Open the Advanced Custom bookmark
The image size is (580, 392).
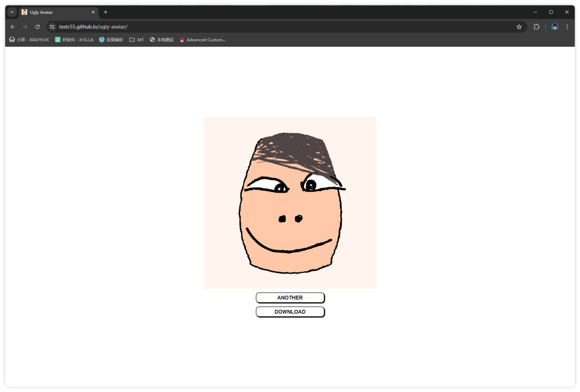[202, 40]
